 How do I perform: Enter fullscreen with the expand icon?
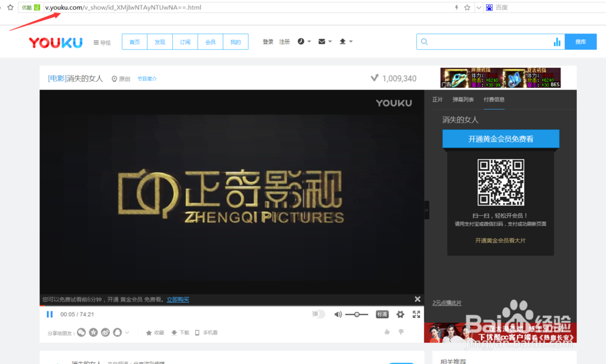click(416, 314)
